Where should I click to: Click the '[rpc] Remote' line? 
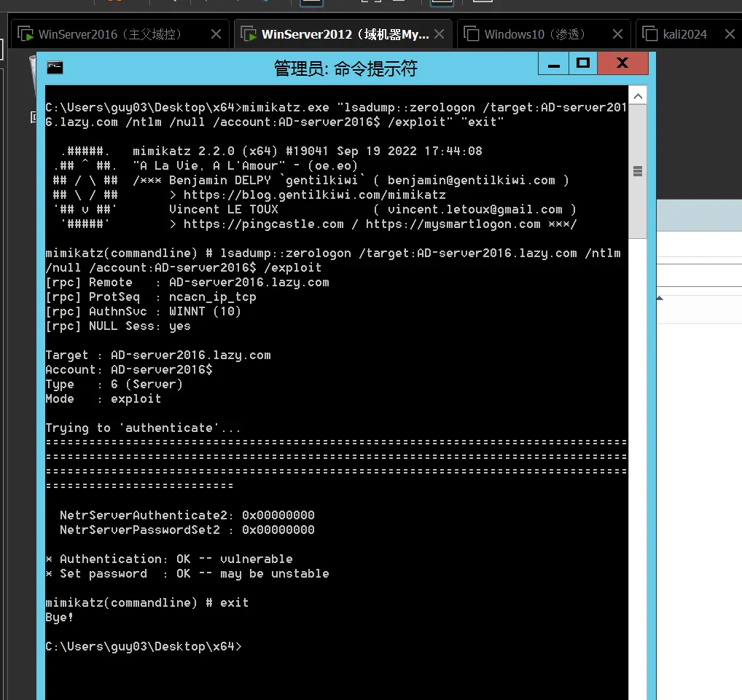187,283
